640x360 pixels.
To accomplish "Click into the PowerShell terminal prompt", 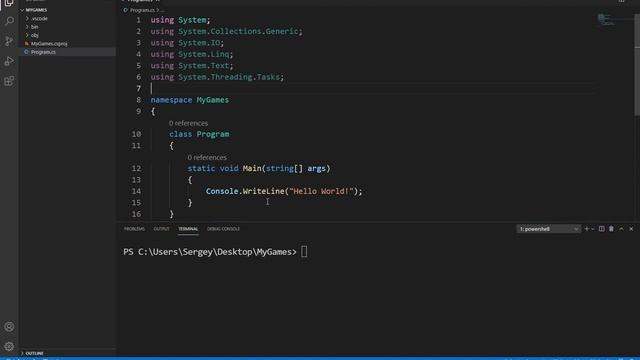I will (304, 252).
